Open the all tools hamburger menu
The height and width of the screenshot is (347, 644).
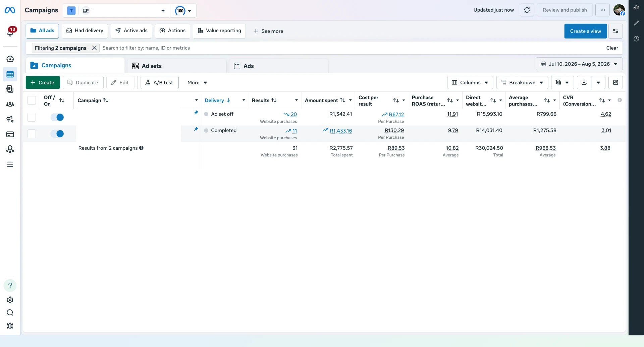[x=10, y=164]
